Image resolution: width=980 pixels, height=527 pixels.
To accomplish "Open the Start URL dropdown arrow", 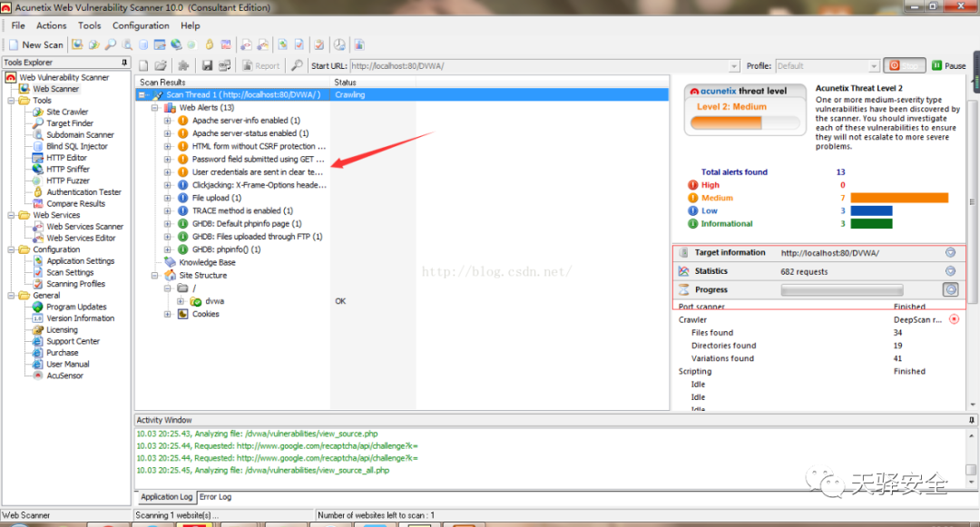I will [734, 66].
